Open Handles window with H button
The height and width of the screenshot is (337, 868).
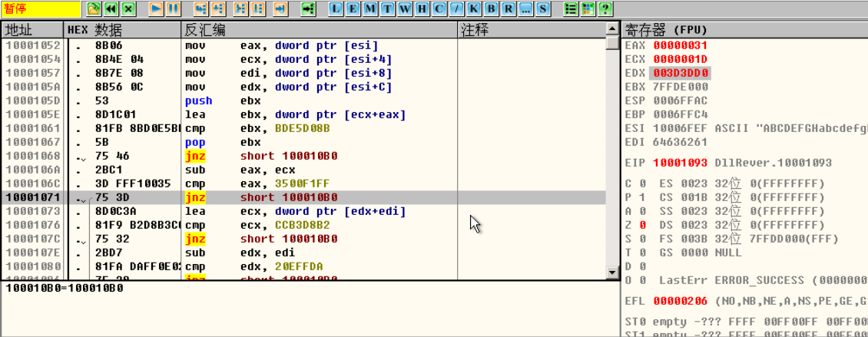point(422,8)
